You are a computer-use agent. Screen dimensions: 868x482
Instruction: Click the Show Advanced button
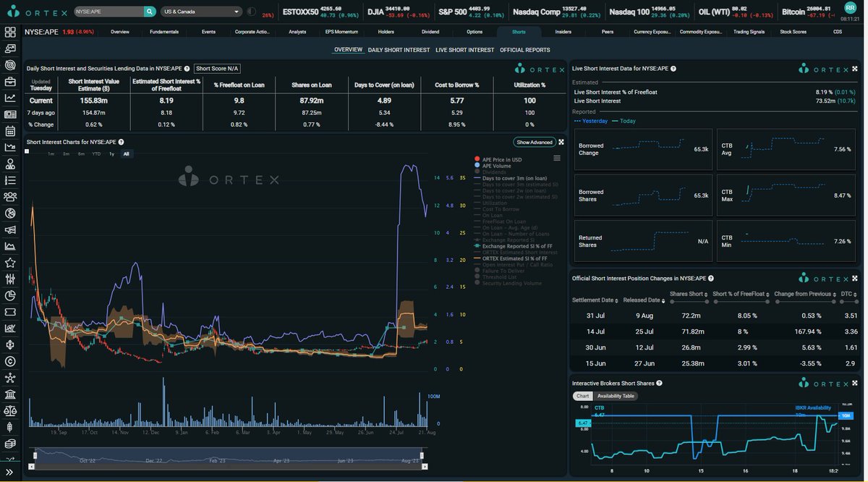(x=535, y=142)
